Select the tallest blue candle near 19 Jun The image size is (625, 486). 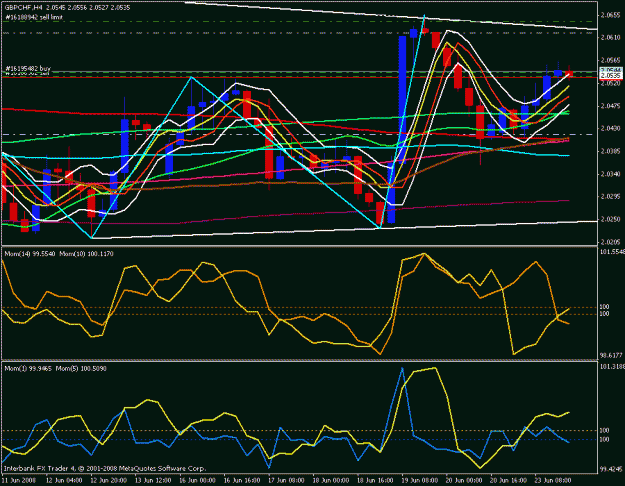pyautogui.click(x=402, y=100)
